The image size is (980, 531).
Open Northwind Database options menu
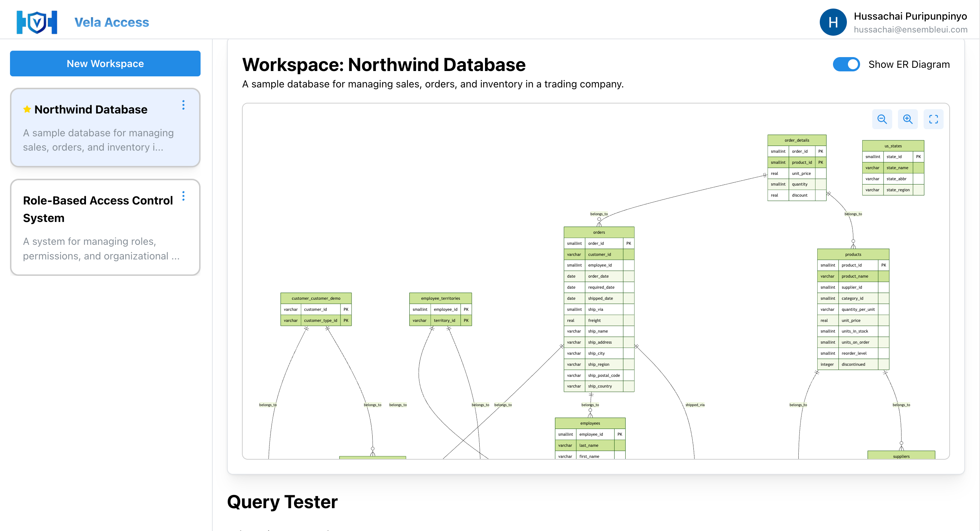pyautogui.click(x=183, y=105)
